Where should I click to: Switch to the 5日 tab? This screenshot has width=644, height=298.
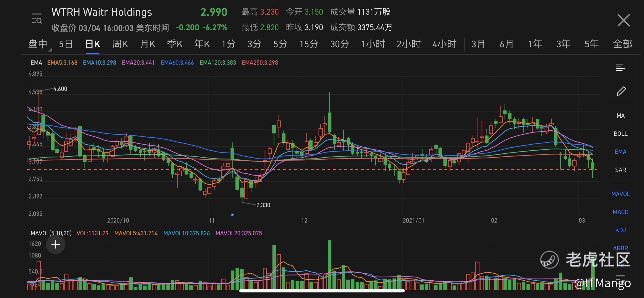coord(66,44)
